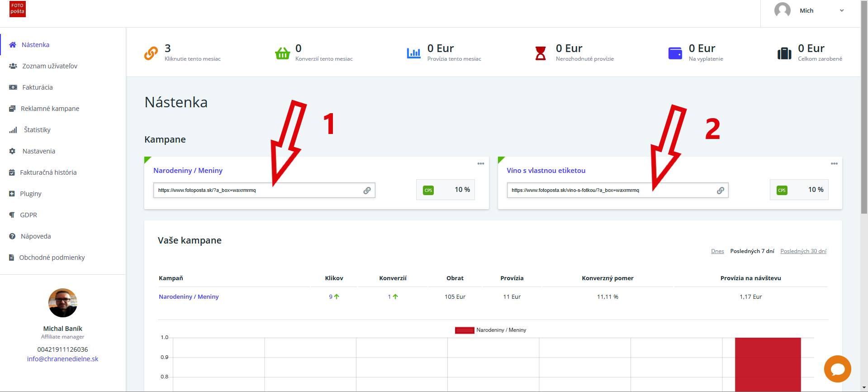Open three-dot menu on Narodeniny / Meniny card
Image resolution: width=868 pixels, height=392 pixels.
point(480,164)
